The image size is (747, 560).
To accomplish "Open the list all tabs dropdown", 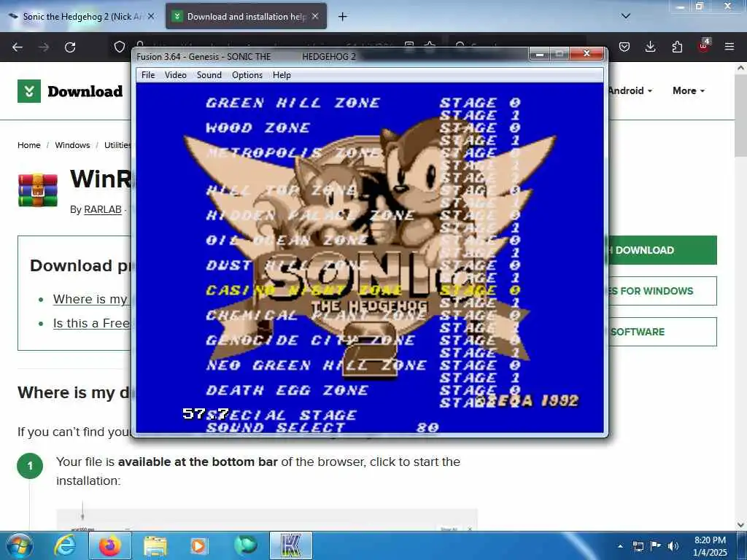I will (625, 16).
